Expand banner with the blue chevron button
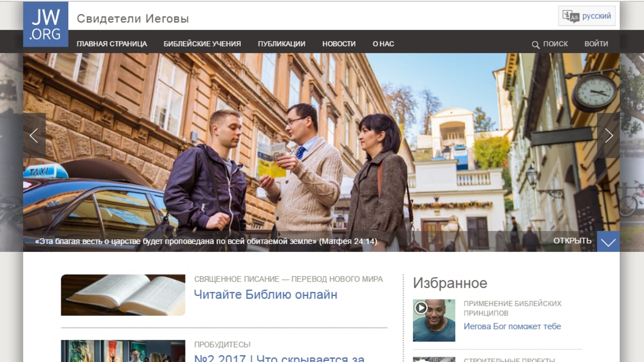The height and width of the screenshot is (362, 644). [x=609, y=241]
